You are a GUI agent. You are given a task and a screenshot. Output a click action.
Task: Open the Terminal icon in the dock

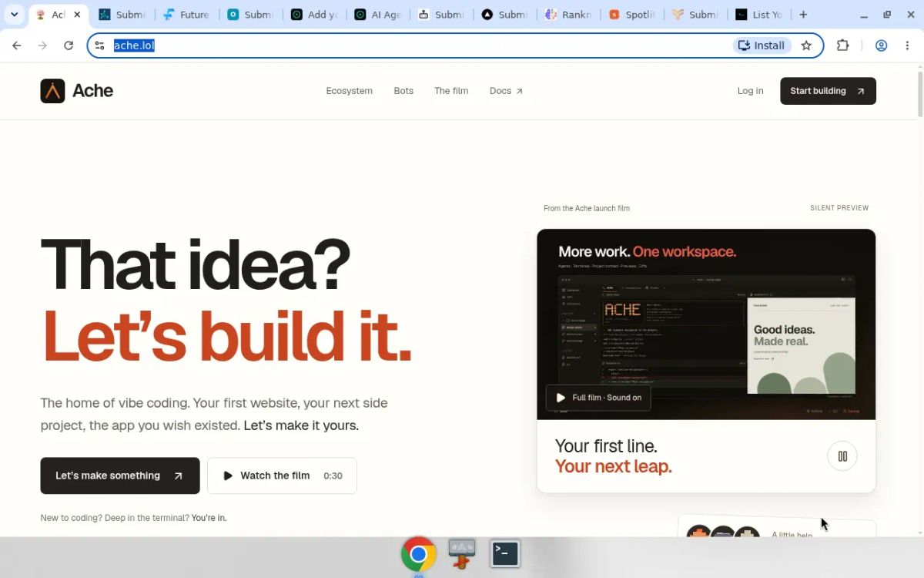pyautogui.click(x=505, y=553)
